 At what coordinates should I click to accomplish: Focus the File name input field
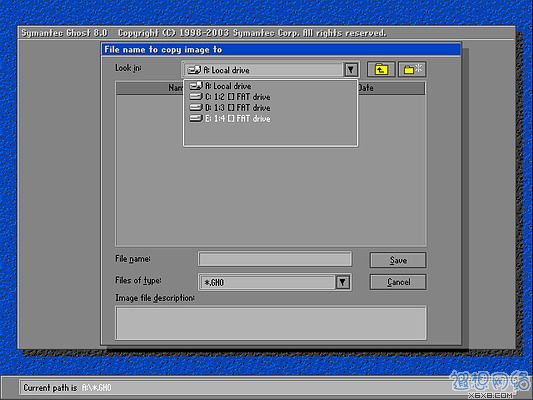275,259
